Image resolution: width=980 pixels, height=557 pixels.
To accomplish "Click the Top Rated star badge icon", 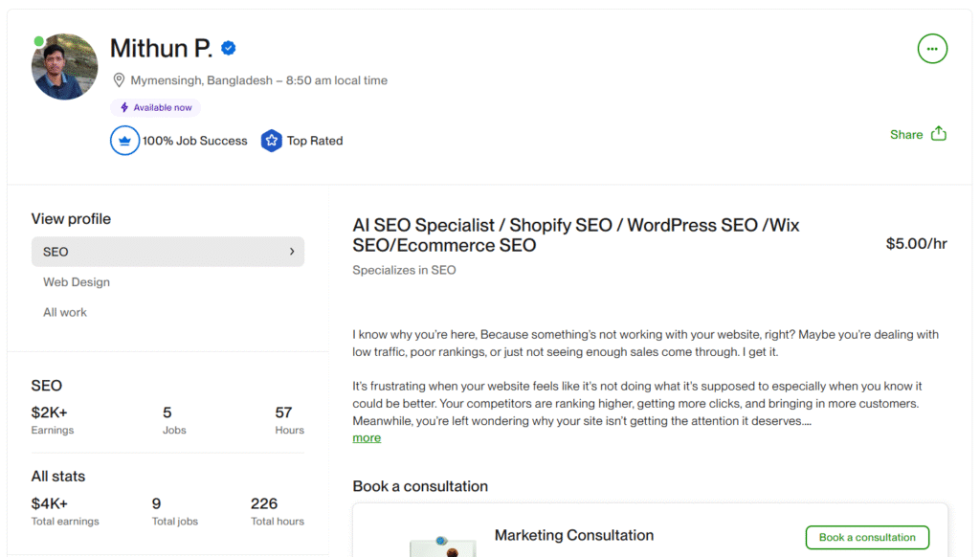I will 272,141.
